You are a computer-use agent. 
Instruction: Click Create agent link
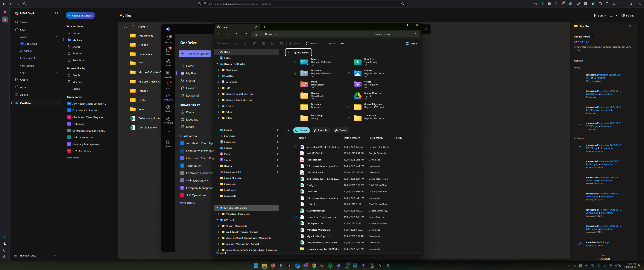(x=28, y=58)
